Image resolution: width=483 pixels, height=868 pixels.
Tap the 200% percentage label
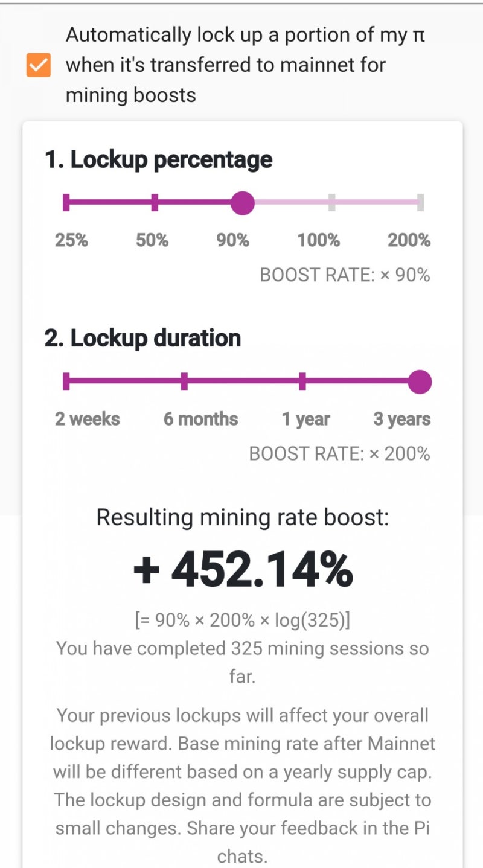click(409, 240)
